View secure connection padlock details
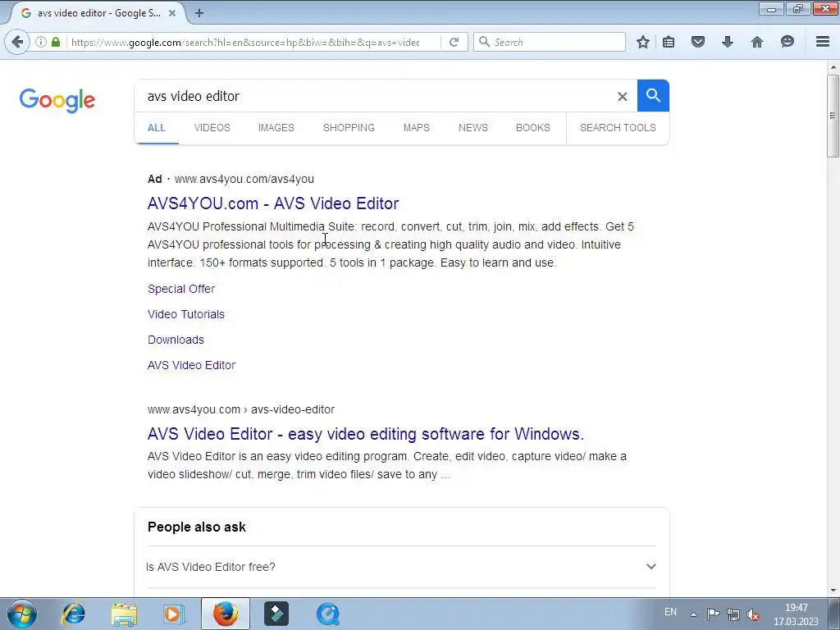Image resolution: width=840 pixels, height=630 pixels. [56, 42]
